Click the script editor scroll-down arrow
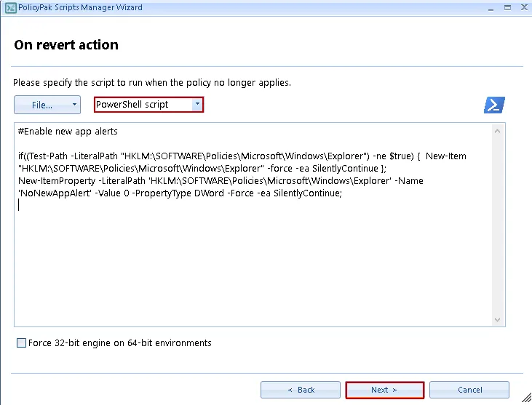The image size is (532, 405). (x=497, y=320)
